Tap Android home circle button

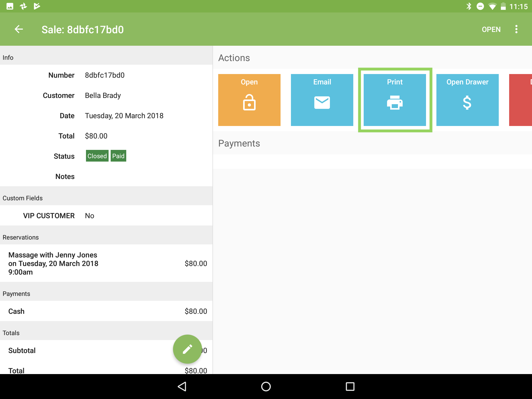[266, 386]
